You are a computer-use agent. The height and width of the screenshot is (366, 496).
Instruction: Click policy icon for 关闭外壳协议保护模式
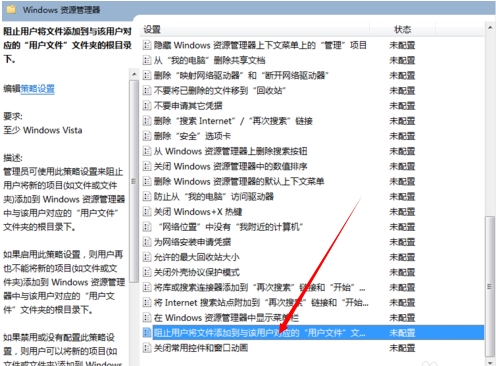[x=147, y=272]
